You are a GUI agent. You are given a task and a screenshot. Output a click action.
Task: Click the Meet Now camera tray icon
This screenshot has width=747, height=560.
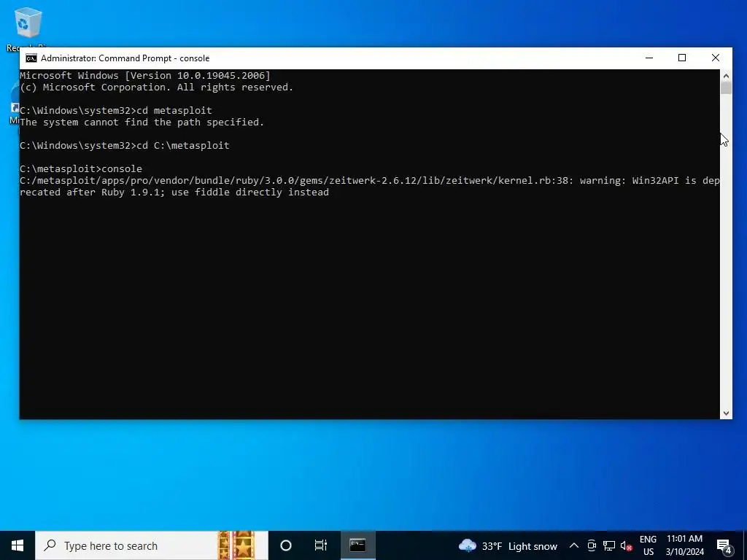tap(591, 545)
